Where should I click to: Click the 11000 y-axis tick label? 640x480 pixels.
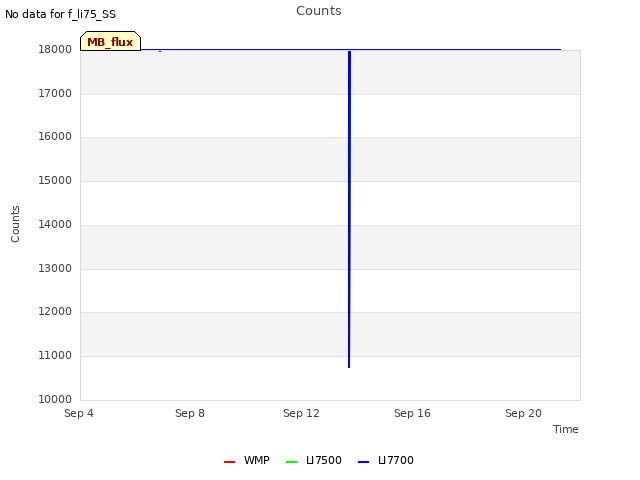(x=55, y=356)
